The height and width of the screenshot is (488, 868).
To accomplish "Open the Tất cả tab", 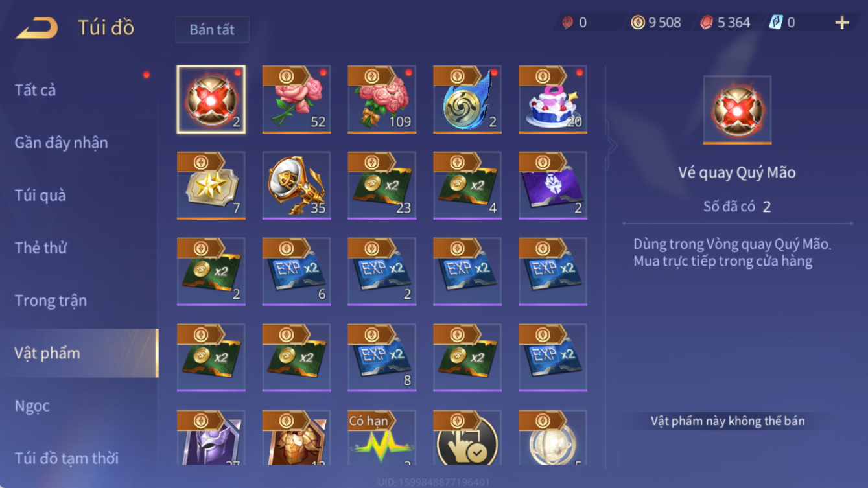I will [x=35, y=90].
